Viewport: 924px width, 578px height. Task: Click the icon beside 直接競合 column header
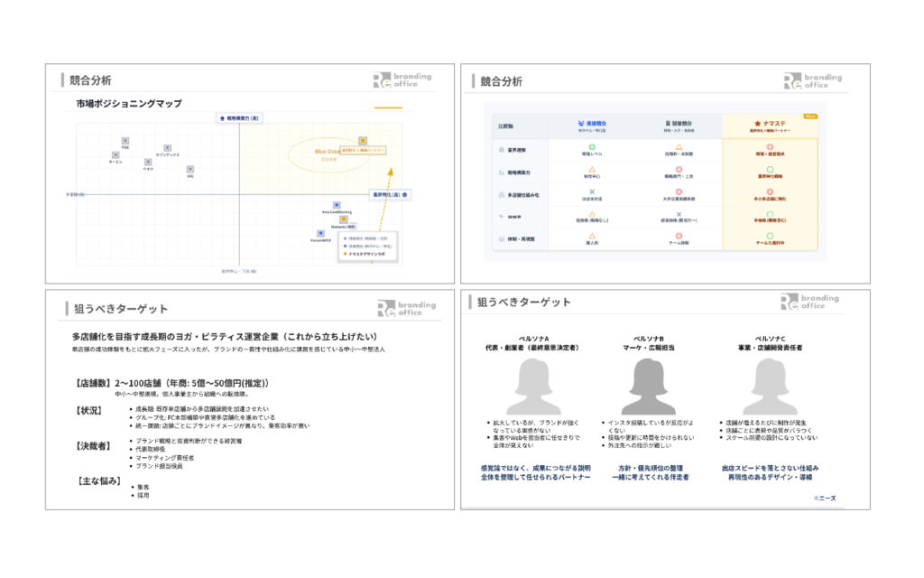(581, 123)
